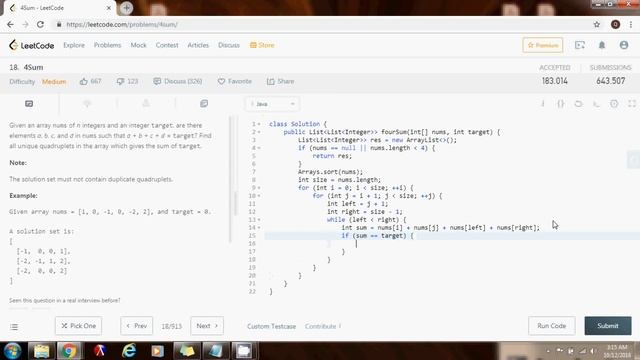This screenshot has width=640, height=360.
Task: Open File Explorer from taskbar
Action: coord(41,351)
